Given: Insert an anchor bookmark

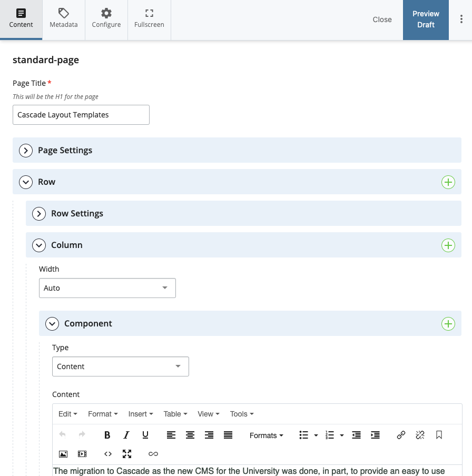Looking at the screenshot, I should pyautogui.click(x=439, y=435).
